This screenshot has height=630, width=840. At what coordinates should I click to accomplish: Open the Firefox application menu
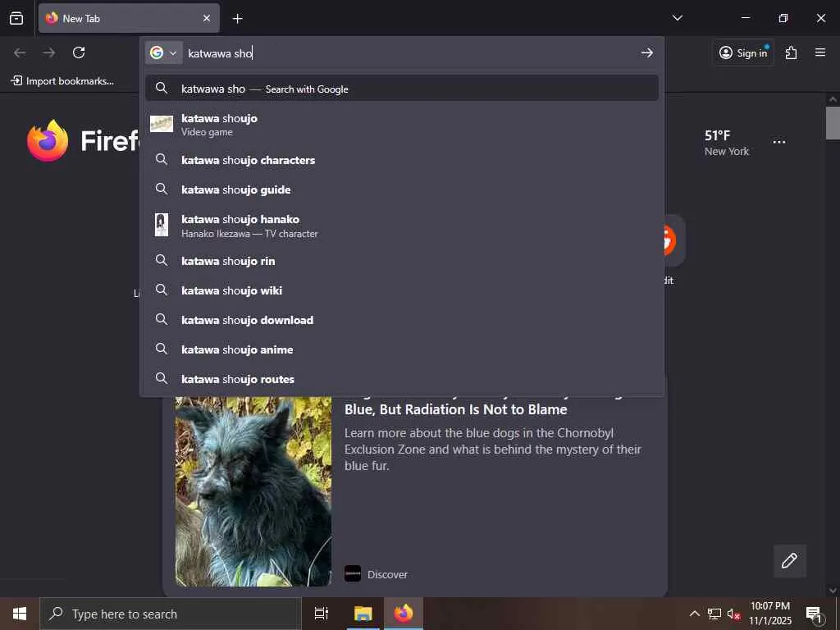pyautogui.click(x=820, y=52)
